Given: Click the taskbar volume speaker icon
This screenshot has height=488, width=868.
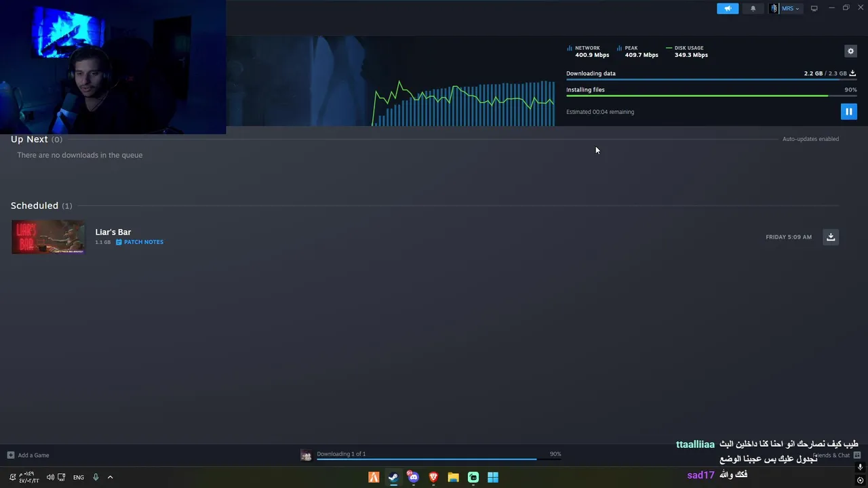Looking at the screenshot, I should 50,477.
